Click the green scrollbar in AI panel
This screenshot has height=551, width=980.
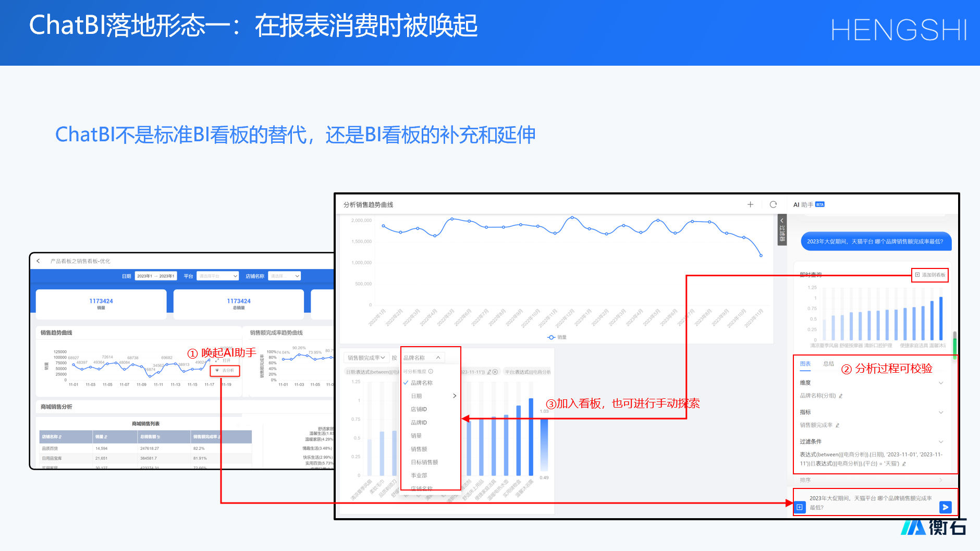[x=954, y=345]
